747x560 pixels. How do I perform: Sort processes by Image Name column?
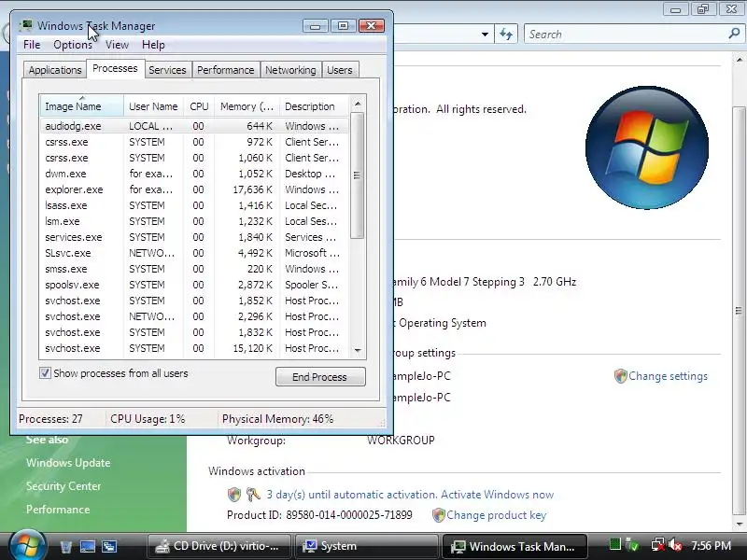coord(81,106)
